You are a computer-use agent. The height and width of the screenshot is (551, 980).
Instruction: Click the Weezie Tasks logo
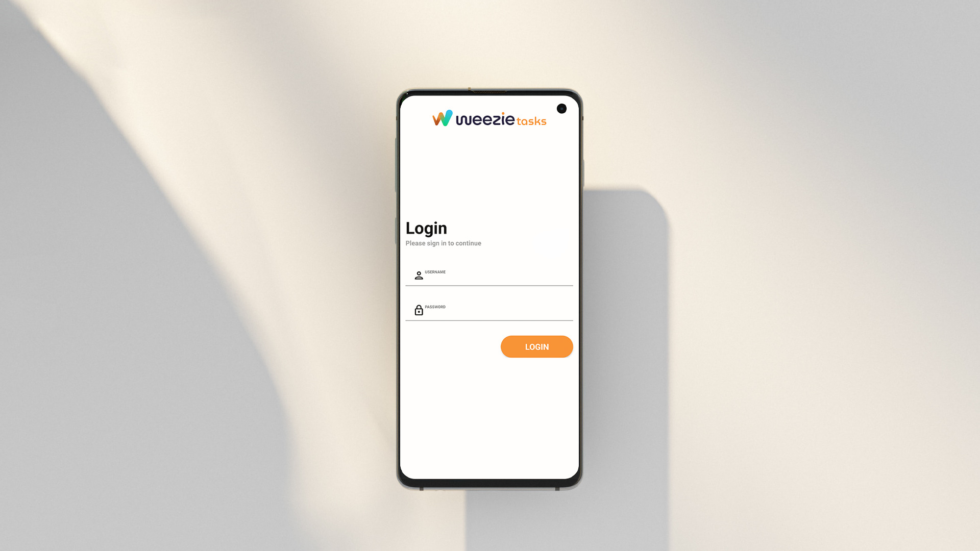point(489,119)
